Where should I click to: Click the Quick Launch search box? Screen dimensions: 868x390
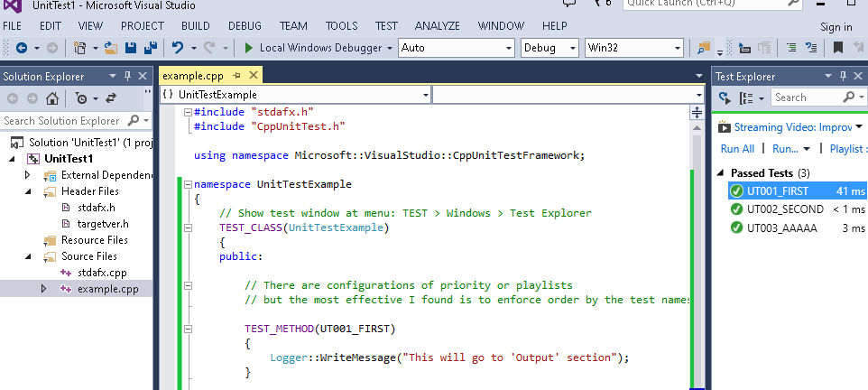click(713, 5)
